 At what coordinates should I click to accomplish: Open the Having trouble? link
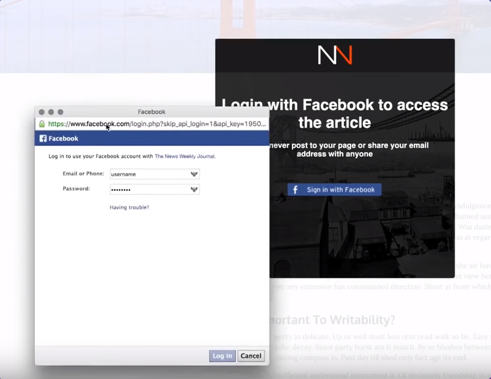pyautogui.click(x=129, y=207)
